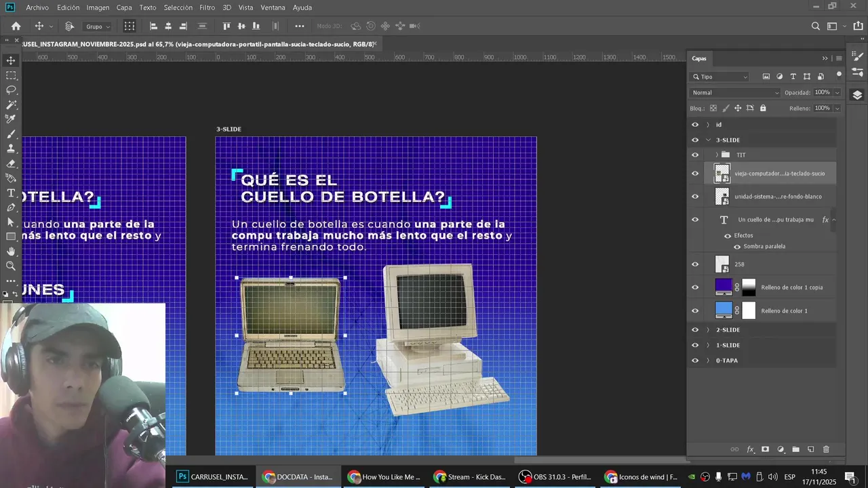The image size is (868, 488).
Task: Expand the TIT folder
Action: point(717,155)
